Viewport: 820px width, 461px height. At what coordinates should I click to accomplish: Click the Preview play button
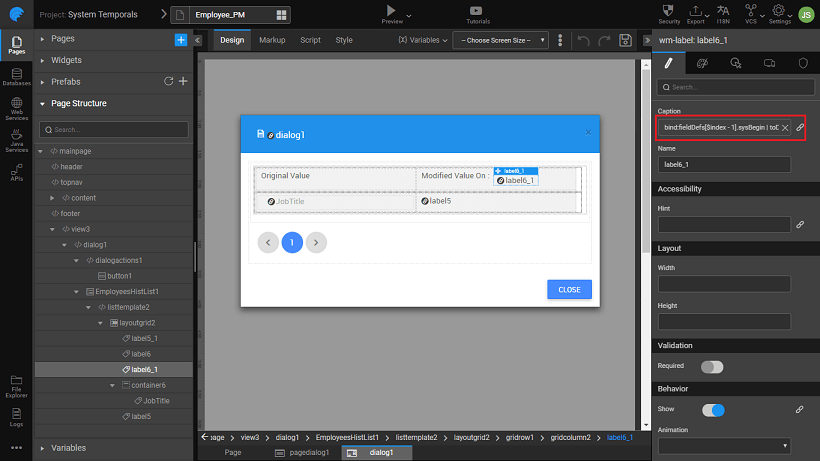(392, 10)
